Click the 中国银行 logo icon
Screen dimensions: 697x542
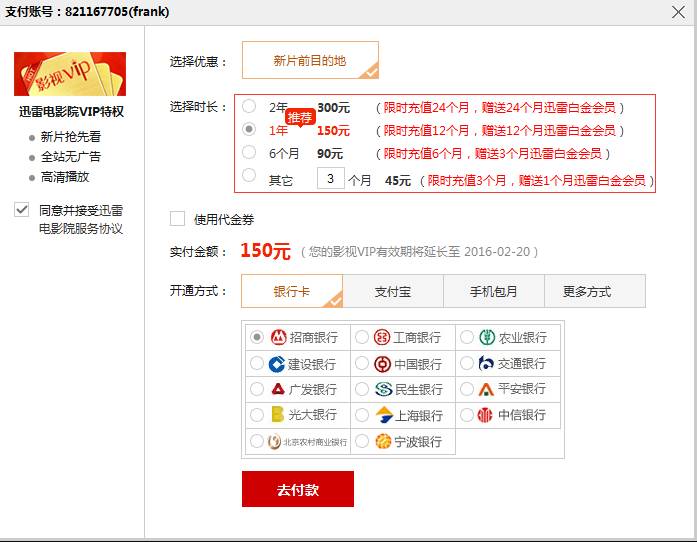point(382,364)
